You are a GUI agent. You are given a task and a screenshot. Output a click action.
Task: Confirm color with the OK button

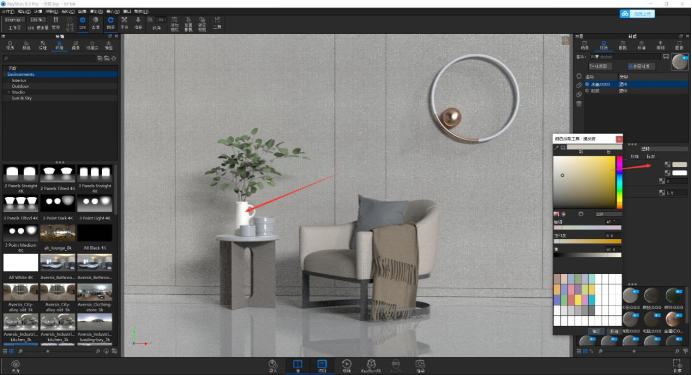point(595,331)
